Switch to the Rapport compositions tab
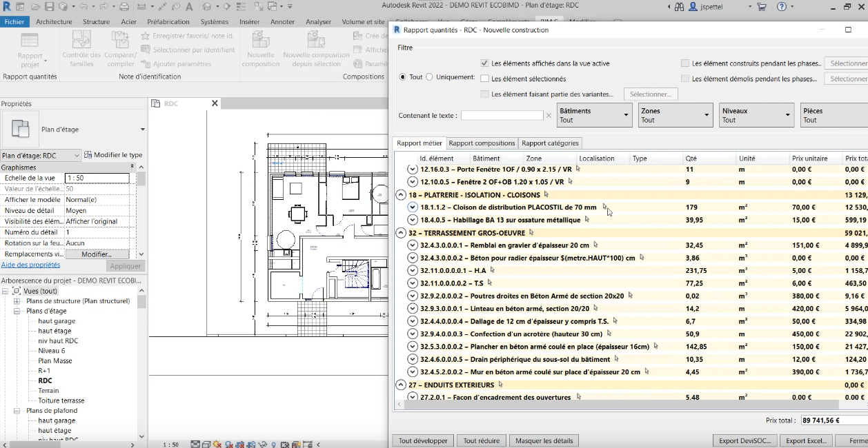868x448 pixels. click(482, 143)
